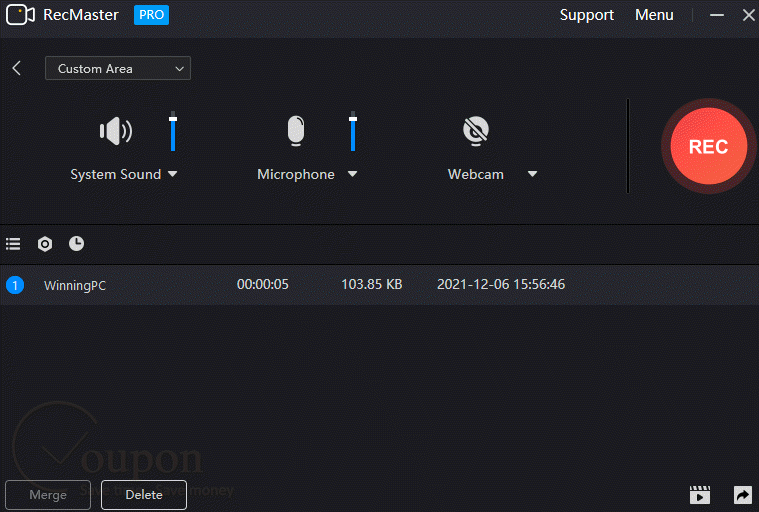Adjust the System Sound volume slider
759x512 pixels.
click(173, 131)
